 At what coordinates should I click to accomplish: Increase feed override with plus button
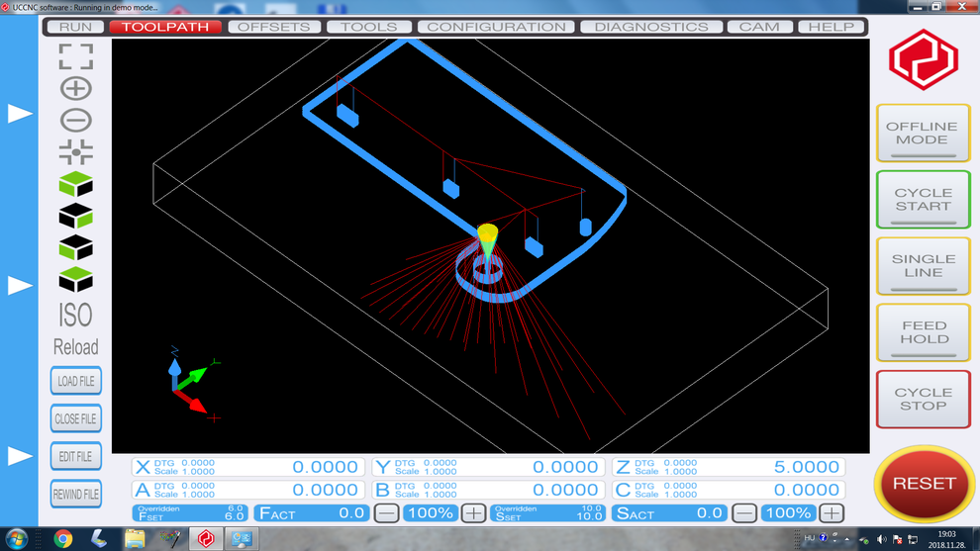(x=473, y=512)
